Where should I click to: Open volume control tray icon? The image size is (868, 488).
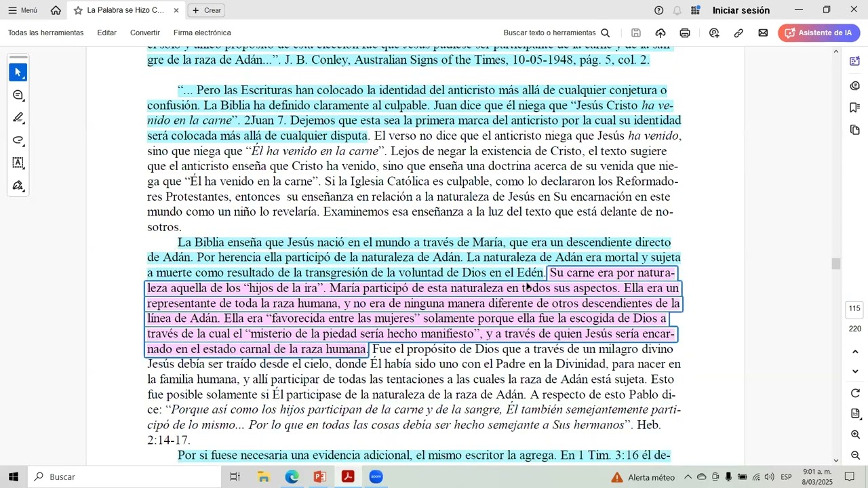click(769, 477)
